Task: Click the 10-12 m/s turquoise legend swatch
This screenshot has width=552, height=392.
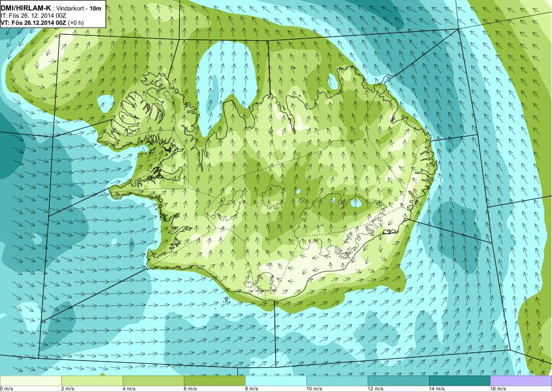Action: (x=337, y=380)
